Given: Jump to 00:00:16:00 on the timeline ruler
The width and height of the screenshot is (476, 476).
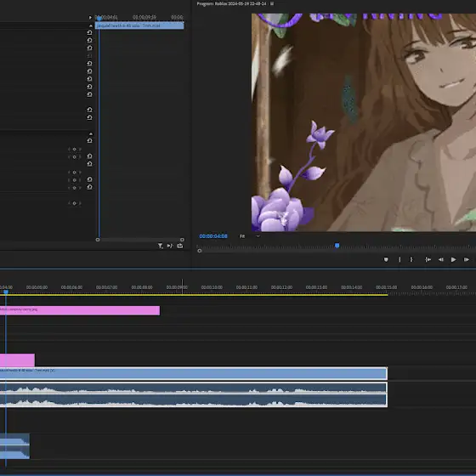Looking at the screenshot, I should [422, 287].
